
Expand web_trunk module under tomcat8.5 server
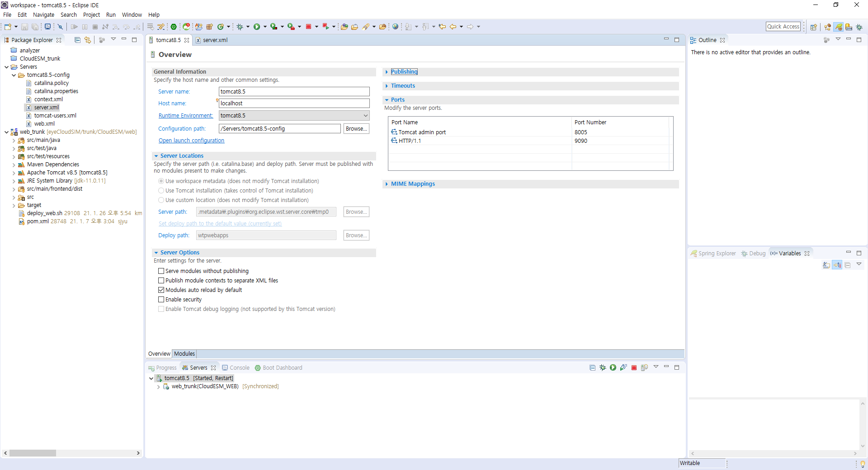pos(158,387)
